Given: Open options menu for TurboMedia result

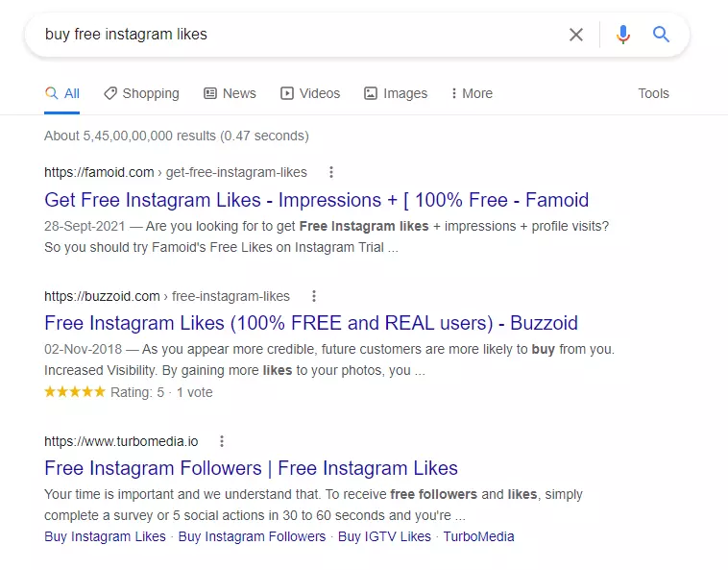Looking at the screenshot, I should tap(222, 441).
